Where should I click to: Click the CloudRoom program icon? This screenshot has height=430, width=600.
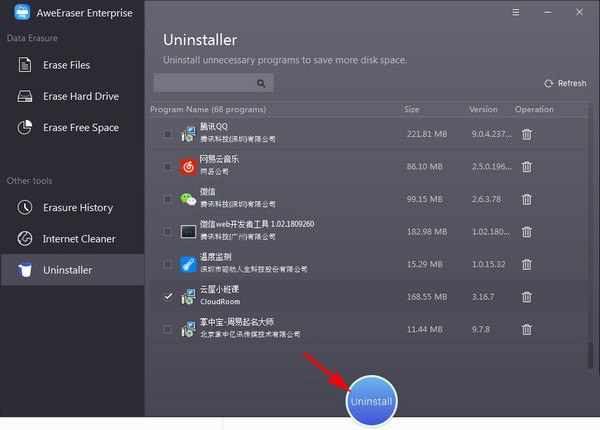point(188,297)
